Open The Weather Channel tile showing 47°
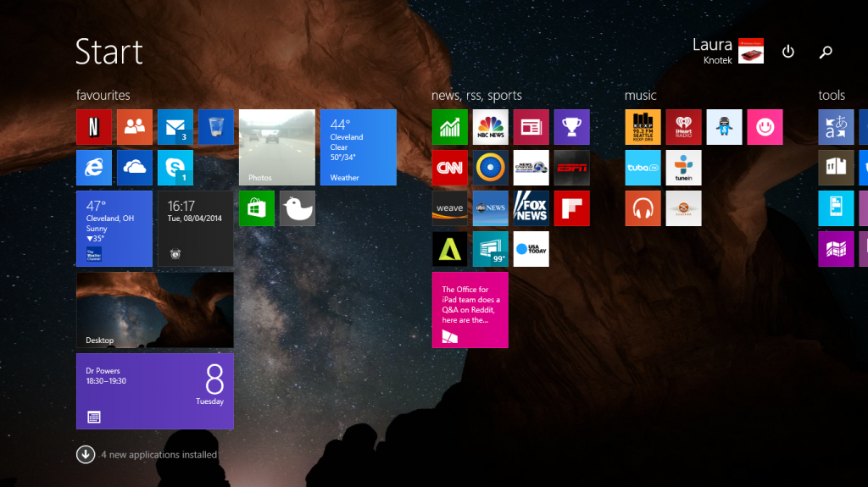 [114, 229]
